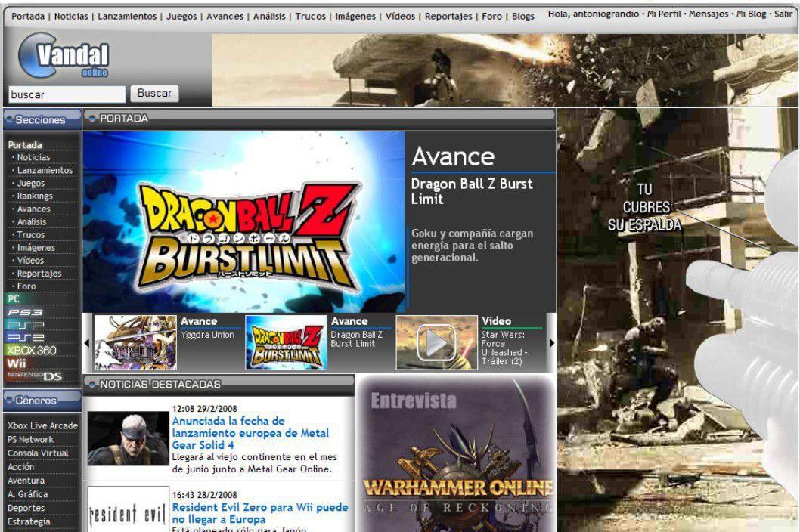Click the search text field
The height and width of the screenshot is (532, 800).
[x=67, y=94]
